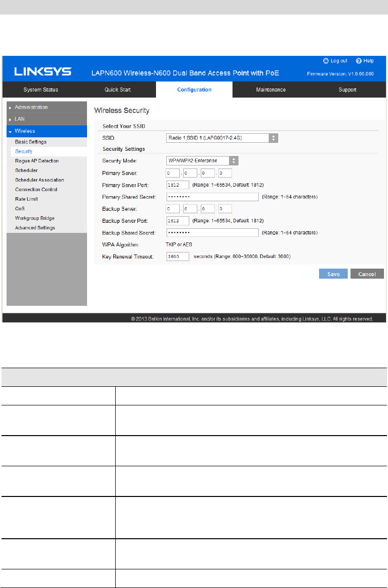The width and height of the screenshot is (388, 588).
Task: Click the Backup Shared Secret field
Action: (x=212, y=233)
